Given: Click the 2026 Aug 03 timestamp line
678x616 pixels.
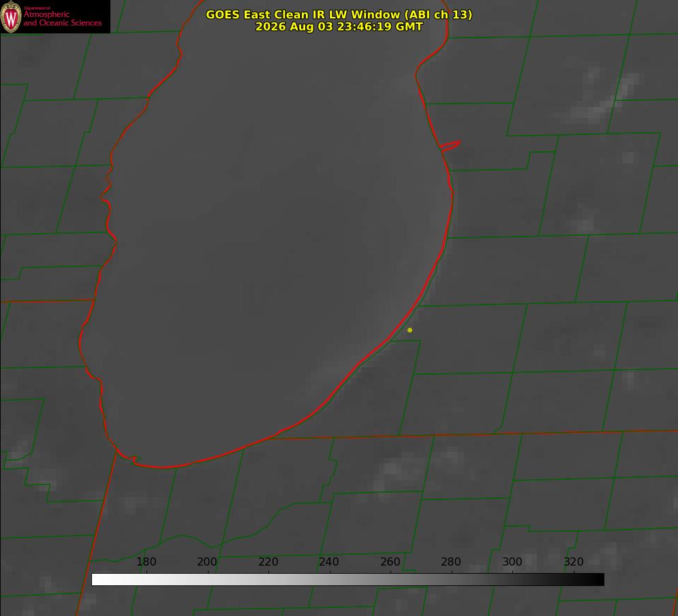Looking at the screenshot, I should (339, 27).
